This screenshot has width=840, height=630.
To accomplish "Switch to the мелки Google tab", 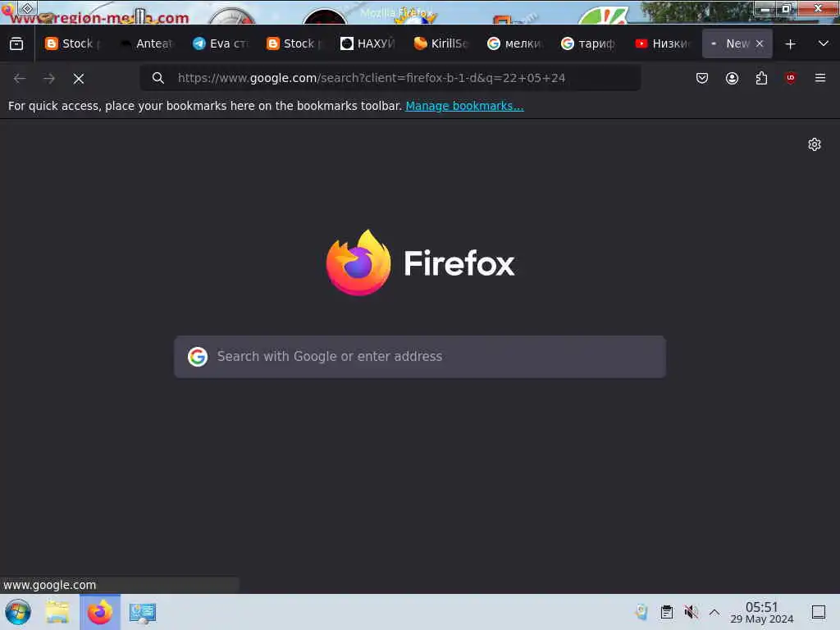I will 515,43.
